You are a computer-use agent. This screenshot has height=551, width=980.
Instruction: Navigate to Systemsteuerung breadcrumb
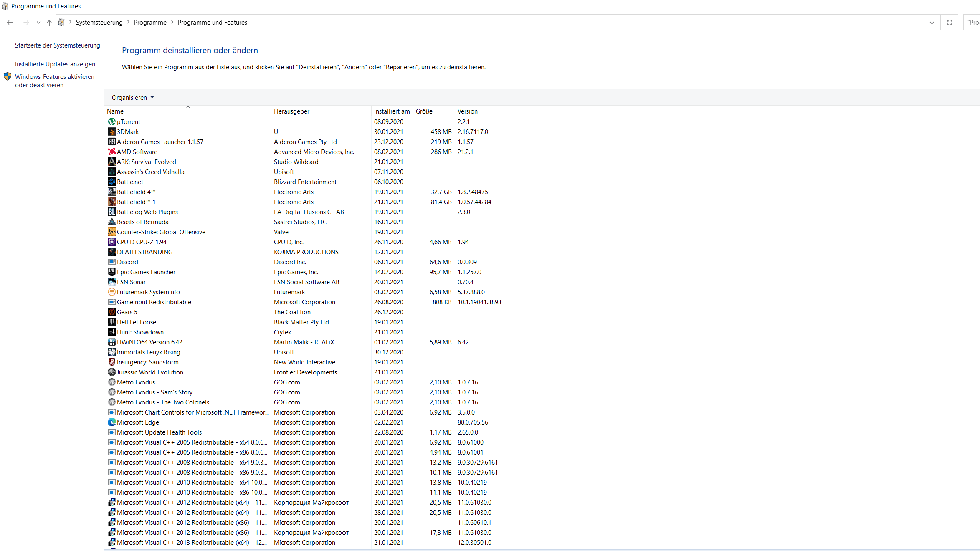99,22
